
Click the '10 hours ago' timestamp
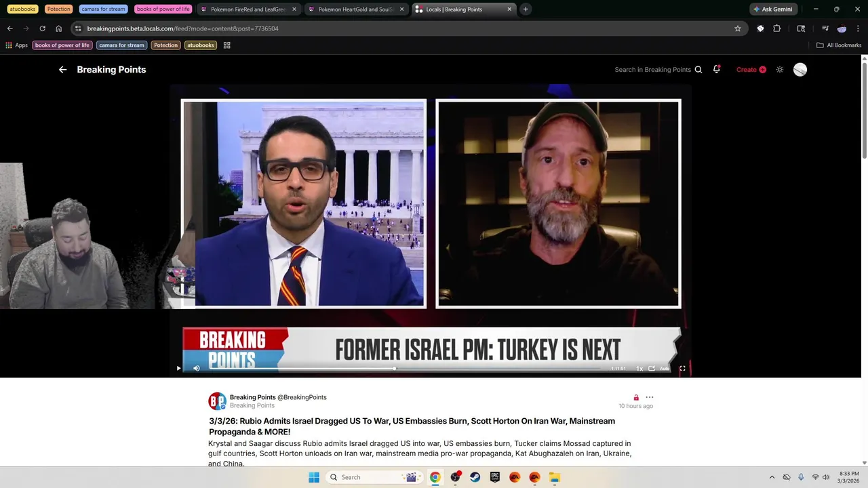pos(635,406)
